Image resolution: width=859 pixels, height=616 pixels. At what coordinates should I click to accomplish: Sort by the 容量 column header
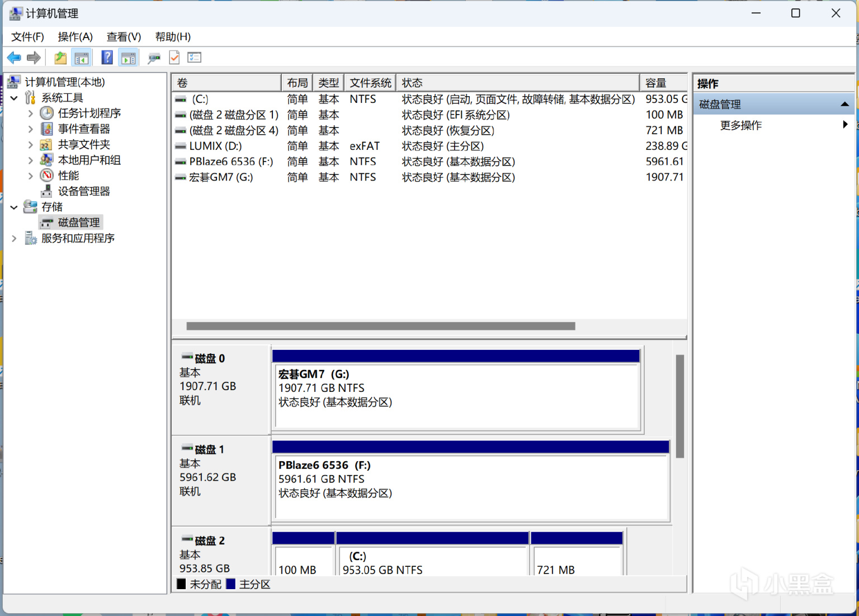point(663,83)
